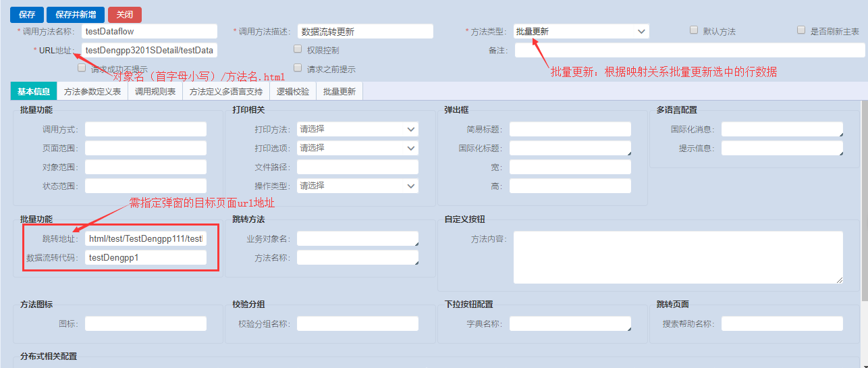Open the 方法定义多语言支持 tab
The height and width of the screenshot is (368, 868).
point(226,92)
